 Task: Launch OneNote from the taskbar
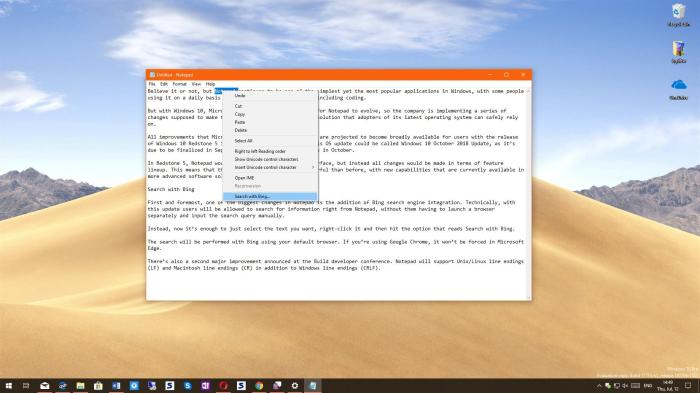coord(205,385)
